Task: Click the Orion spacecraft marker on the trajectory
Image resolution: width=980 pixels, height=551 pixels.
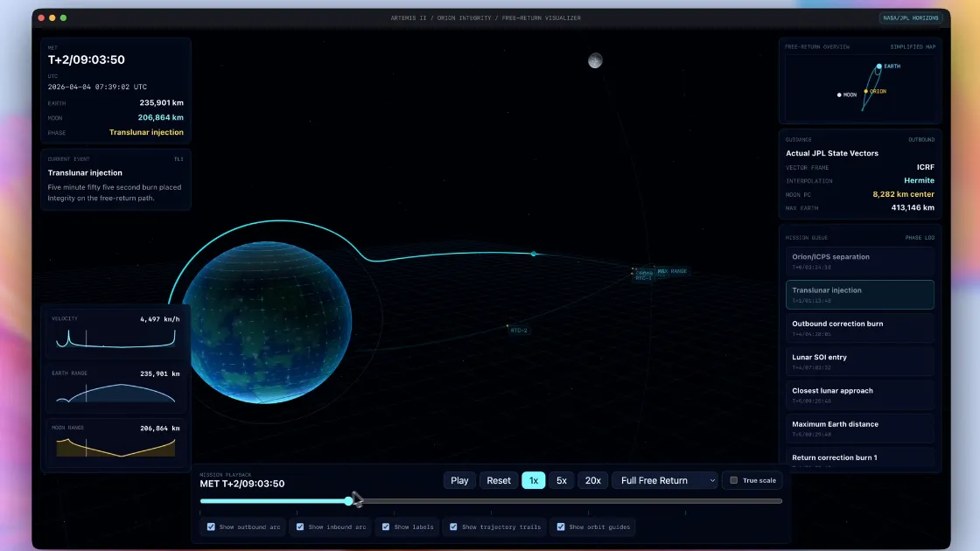Action: click(x=533, y=254)
